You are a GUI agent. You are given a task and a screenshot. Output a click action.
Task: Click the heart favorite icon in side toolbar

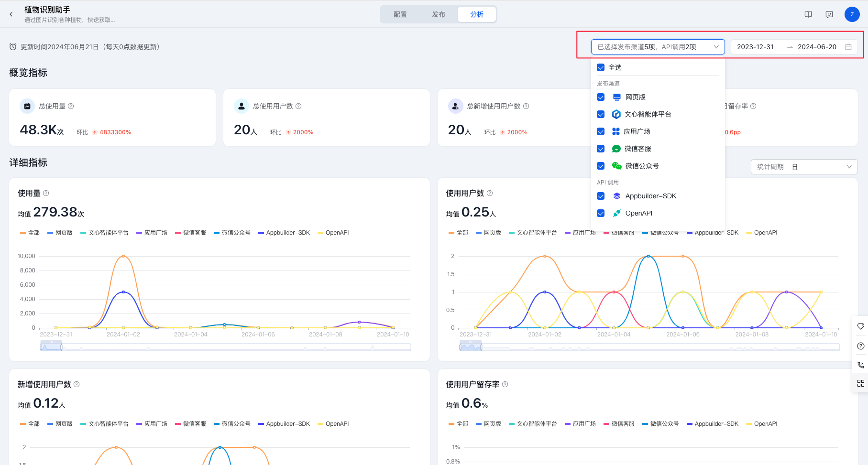(x=861, y=326)
